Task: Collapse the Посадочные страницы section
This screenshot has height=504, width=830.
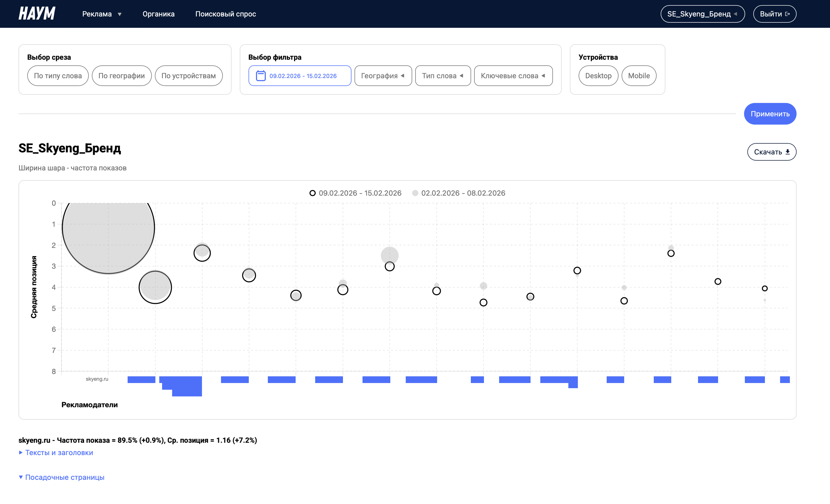Action: (64, 477)
